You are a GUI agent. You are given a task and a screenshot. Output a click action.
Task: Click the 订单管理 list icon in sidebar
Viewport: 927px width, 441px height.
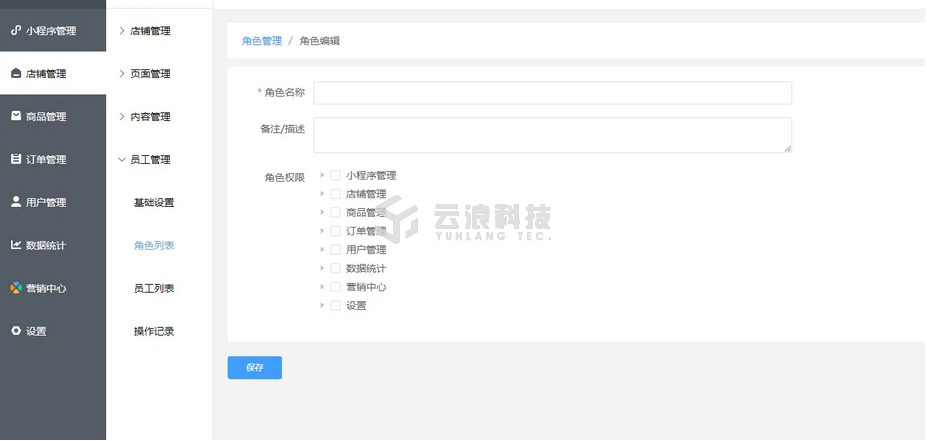[16, 160]
